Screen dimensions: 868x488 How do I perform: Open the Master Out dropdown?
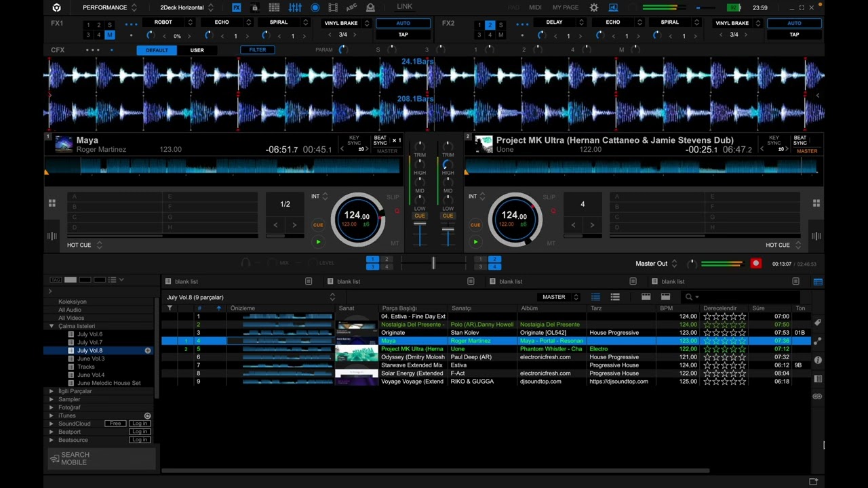(656, 264)
